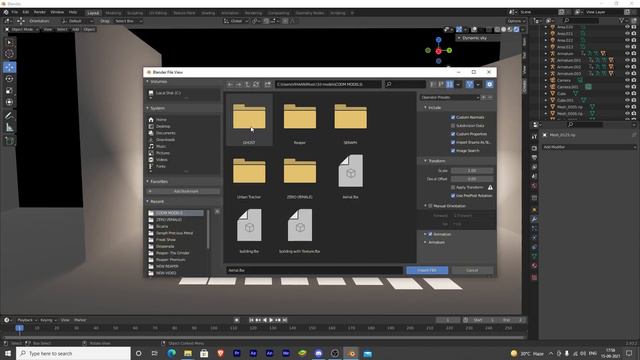Open the File menu
The image size is (640, 360).
(x=15, y=12)
